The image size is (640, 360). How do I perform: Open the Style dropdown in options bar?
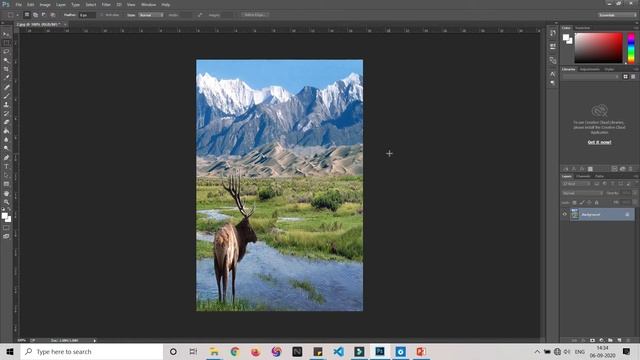coord(151,15)
